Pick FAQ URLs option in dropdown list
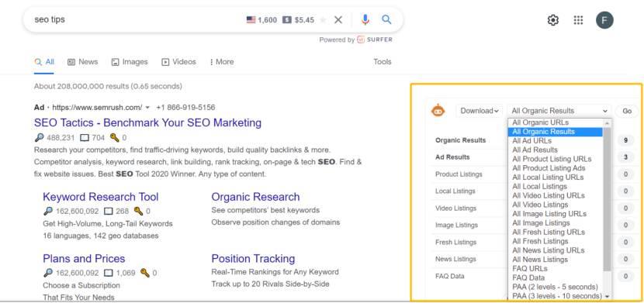This screenshot has height=303, width=644. coord(556,269)
